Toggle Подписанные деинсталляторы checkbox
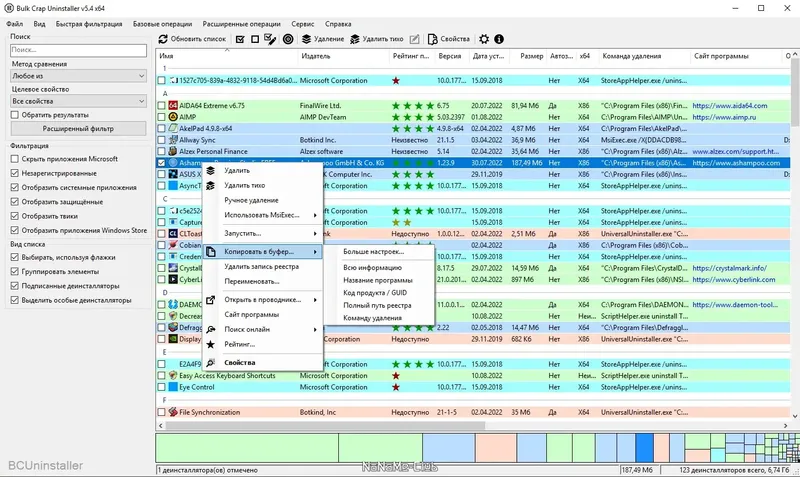Screen dimensions: 800x477 click(15, 286)
